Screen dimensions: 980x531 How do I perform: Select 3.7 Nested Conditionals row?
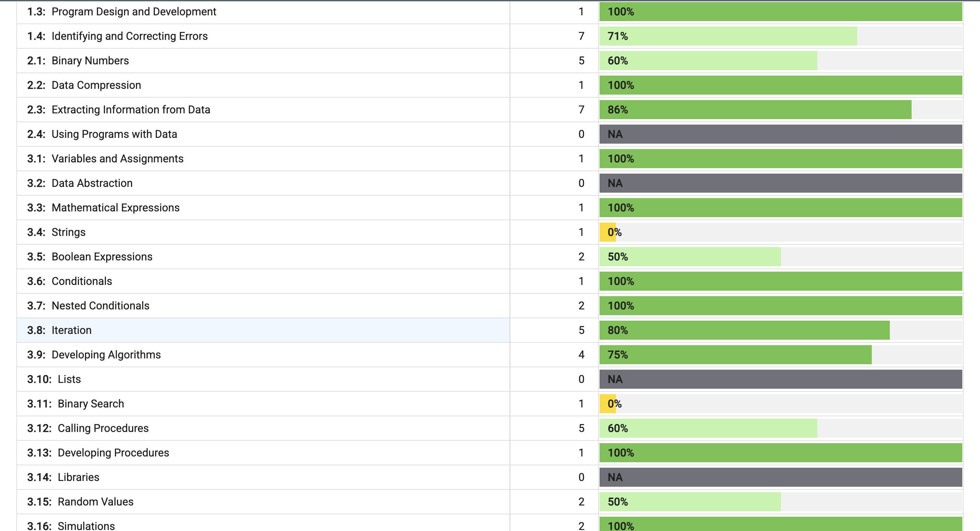(x=100, y=306)
